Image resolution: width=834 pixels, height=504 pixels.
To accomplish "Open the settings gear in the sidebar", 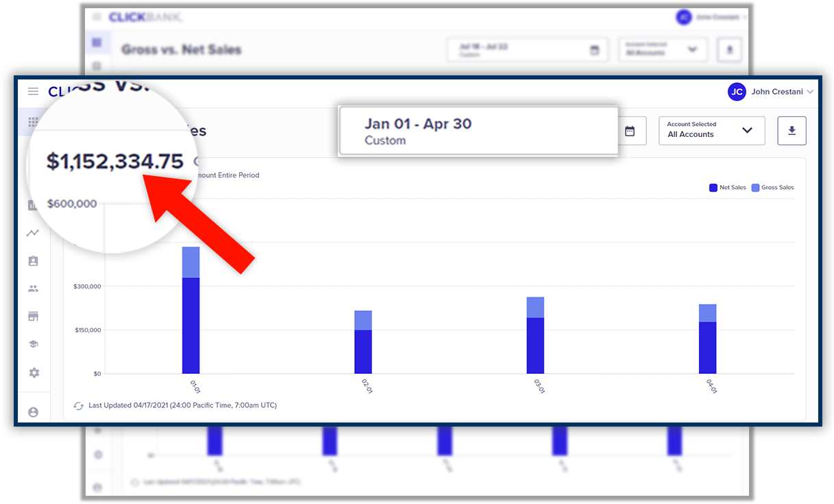I will (x=34, y=373).
